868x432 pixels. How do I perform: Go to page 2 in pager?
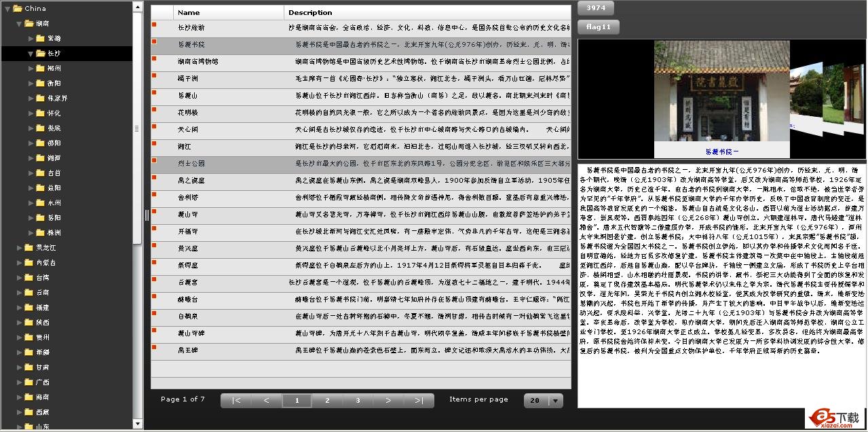pos(327,401)
